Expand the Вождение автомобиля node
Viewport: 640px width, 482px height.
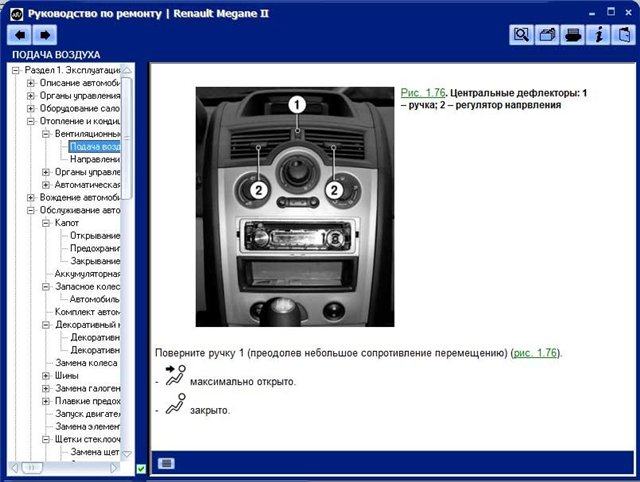[x=31, y=198]
